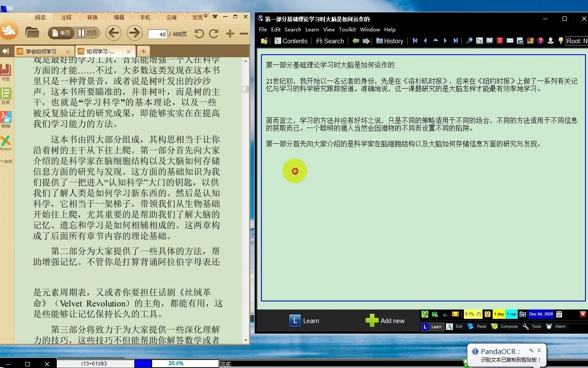Open the Toolkit menu in SuperMemo

[347, 30]
